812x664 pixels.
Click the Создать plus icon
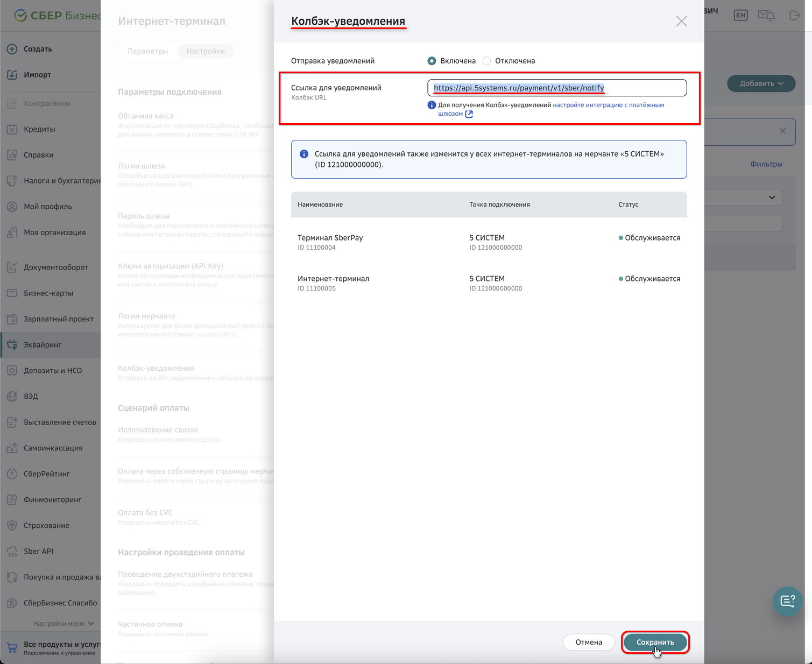coord(12,49)
